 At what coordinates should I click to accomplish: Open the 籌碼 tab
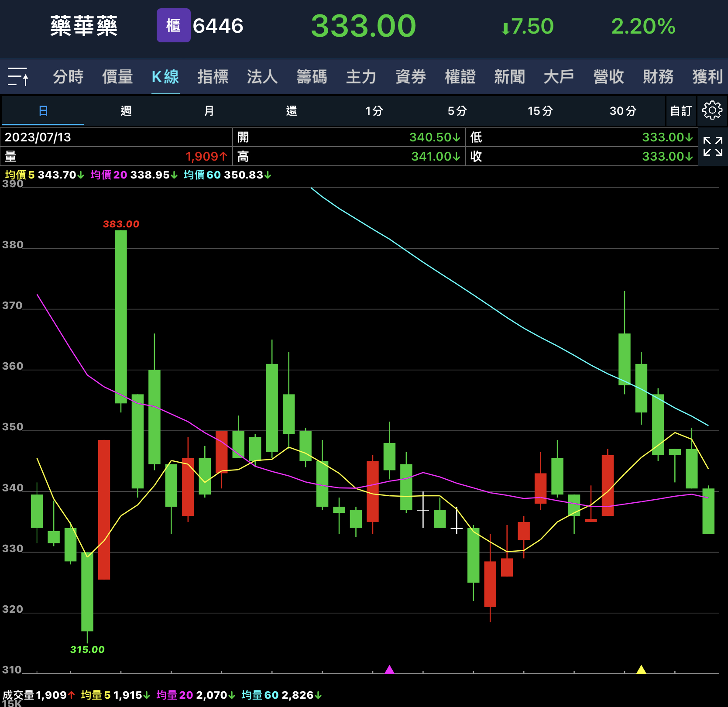[312, 77]
